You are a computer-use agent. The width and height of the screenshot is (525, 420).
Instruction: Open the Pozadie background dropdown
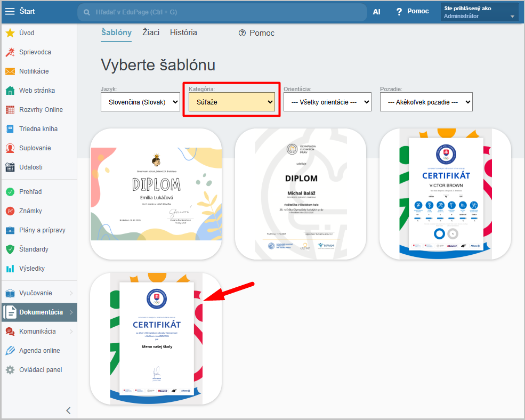click(x=426, y=102)
